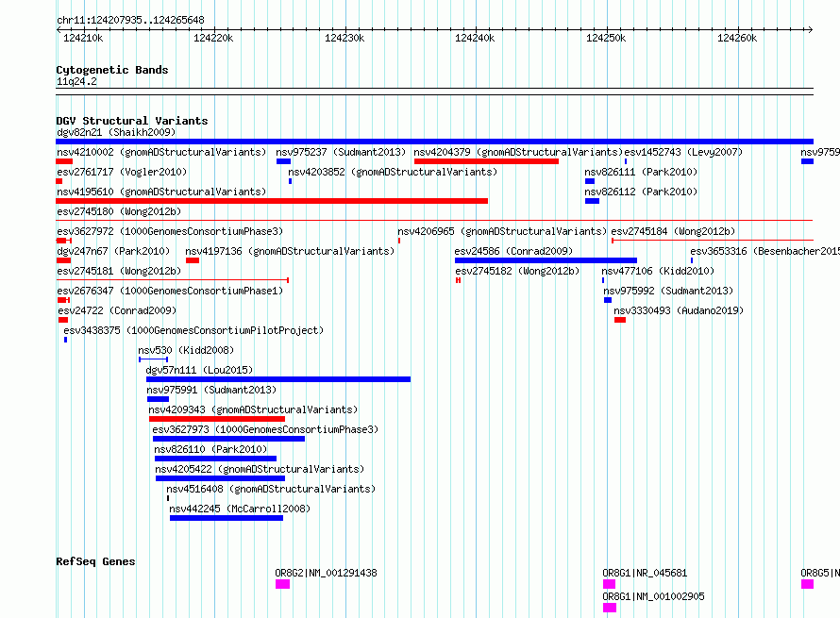
Task: Open dgv57n111 (Lou2015) label
Action: click(199, 370)
